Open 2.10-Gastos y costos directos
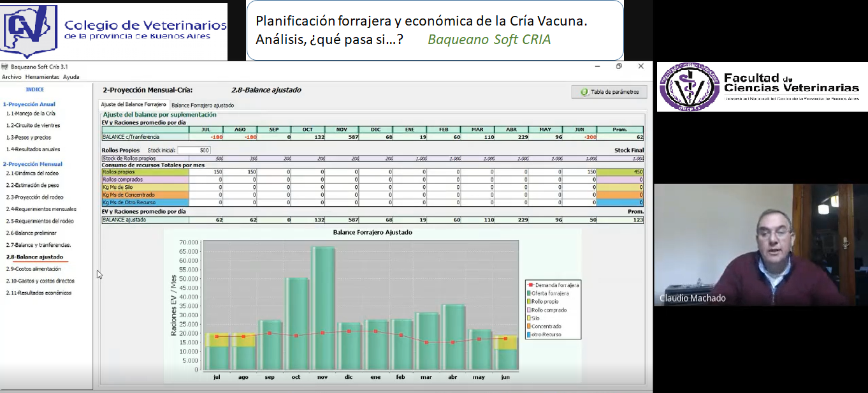Screen dimensions: 868x393 [40, 281]
